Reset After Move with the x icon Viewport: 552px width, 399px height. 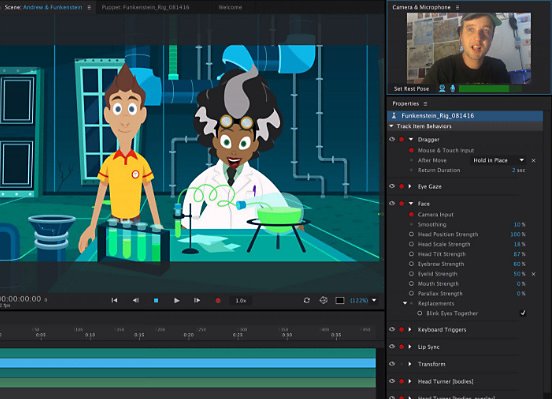coord(534,161)
